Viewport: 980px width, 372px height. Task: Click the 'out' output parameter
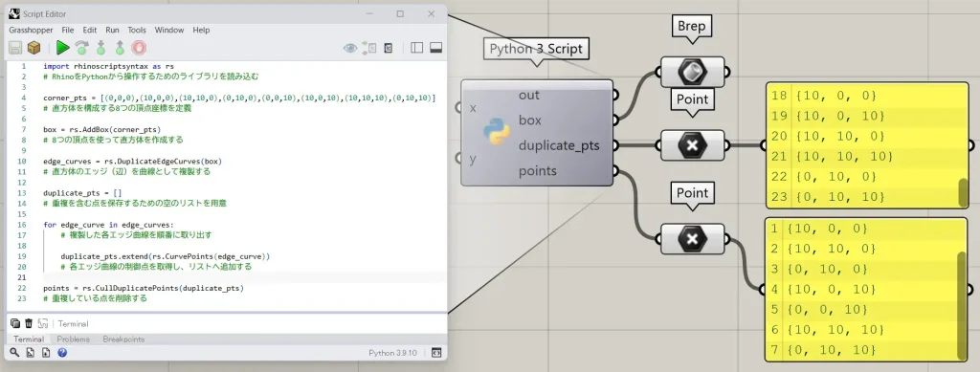click(528, 95)
